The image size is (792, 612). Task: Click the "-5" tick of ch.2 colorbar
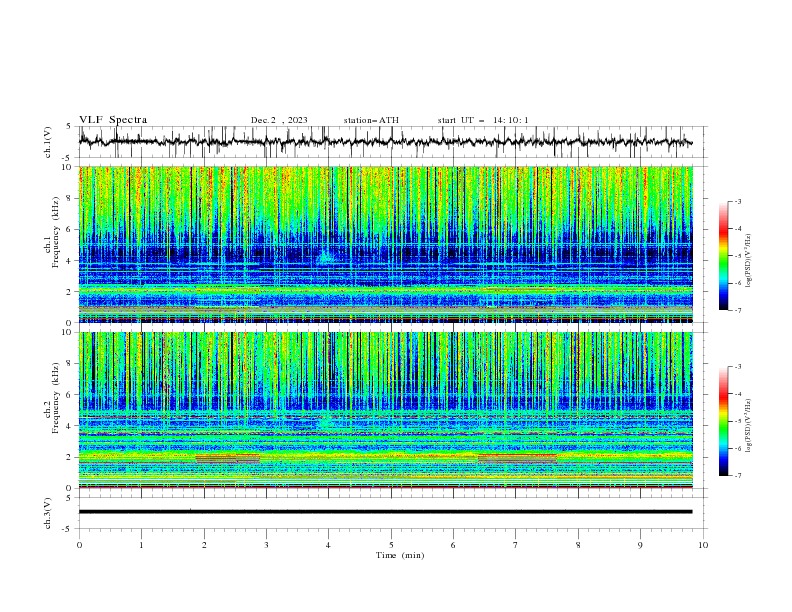[x=737, y=421]
